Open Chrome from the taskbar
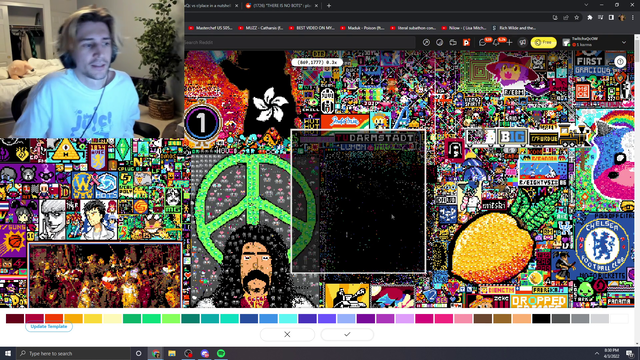This screenshot has width=640, height=360. coord(156,353)
